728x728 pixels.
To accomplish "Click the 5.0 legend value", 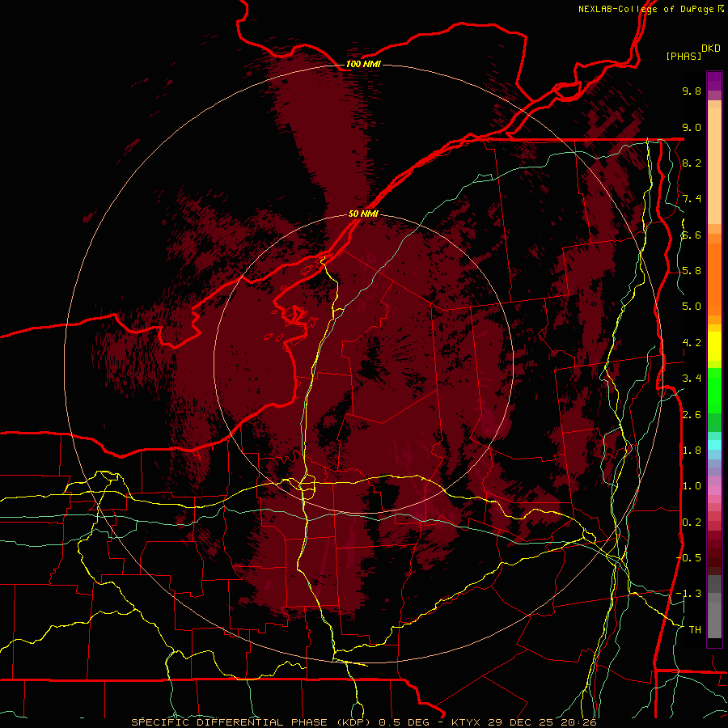I will coord(692,307).
